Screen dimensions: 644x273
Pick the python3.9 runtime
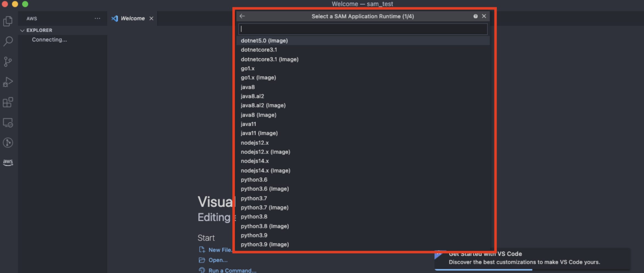(363, 235)
